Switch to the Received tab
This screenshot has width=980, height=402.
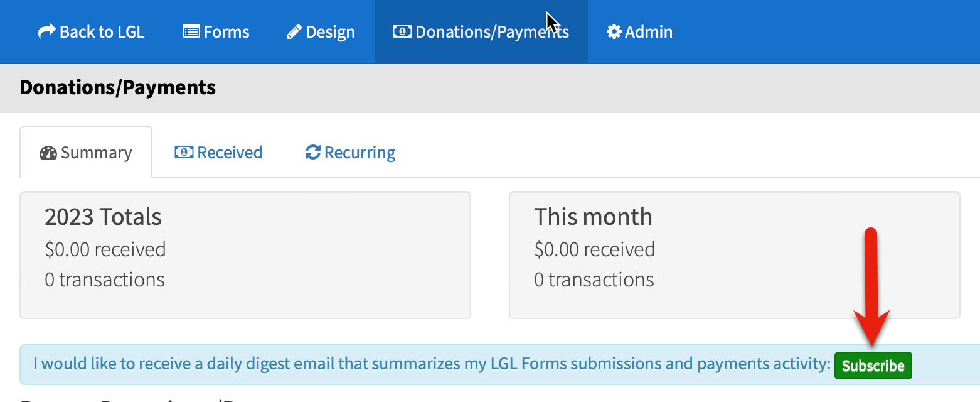click(x=218, y=153)
